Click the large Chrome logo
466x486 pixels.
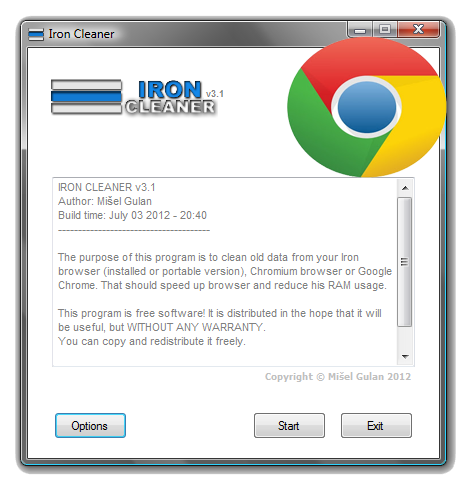[x=367, y=107]
